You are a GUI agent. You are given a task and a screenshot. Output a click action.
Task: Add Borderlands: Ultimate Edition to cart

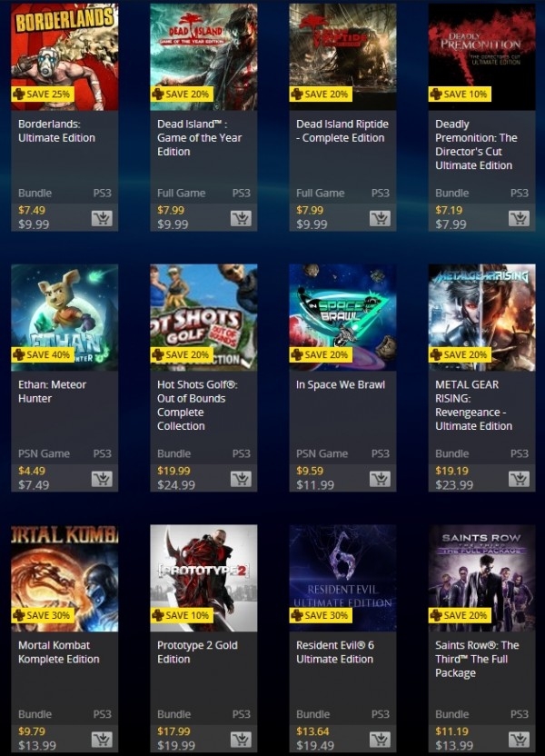(x=102, y=218)
